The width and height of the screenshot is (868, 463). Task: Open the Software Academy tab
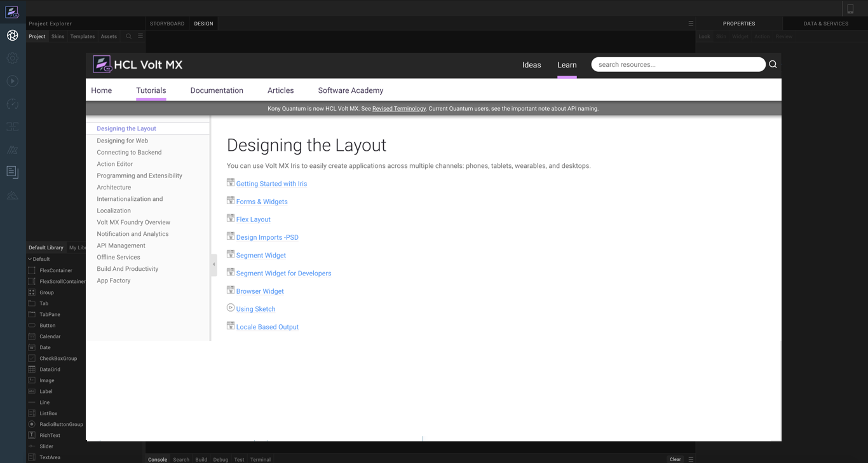pos(351,90)
